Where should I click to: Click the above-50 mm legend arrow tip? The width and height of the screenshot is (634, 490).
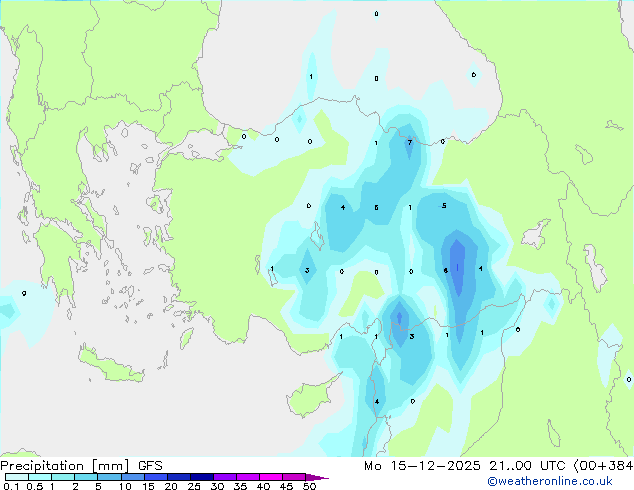pyautogui.click(x=317, y=478)
